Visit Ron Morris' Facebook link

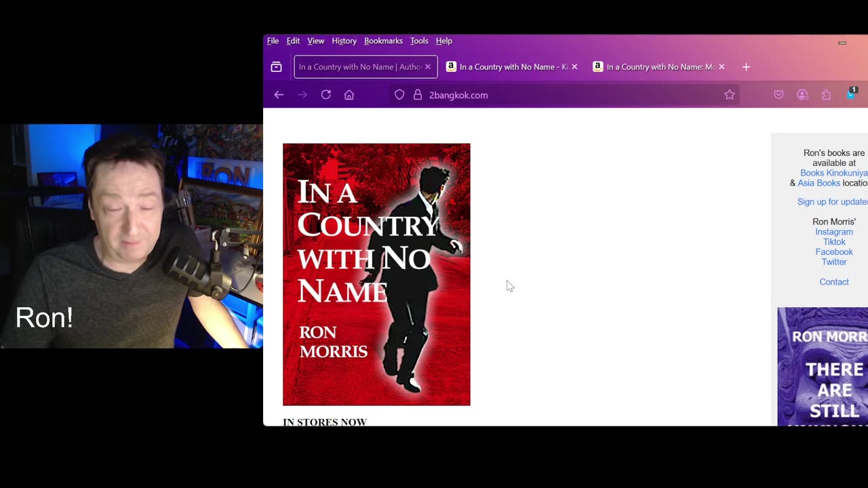coord(834,251)
